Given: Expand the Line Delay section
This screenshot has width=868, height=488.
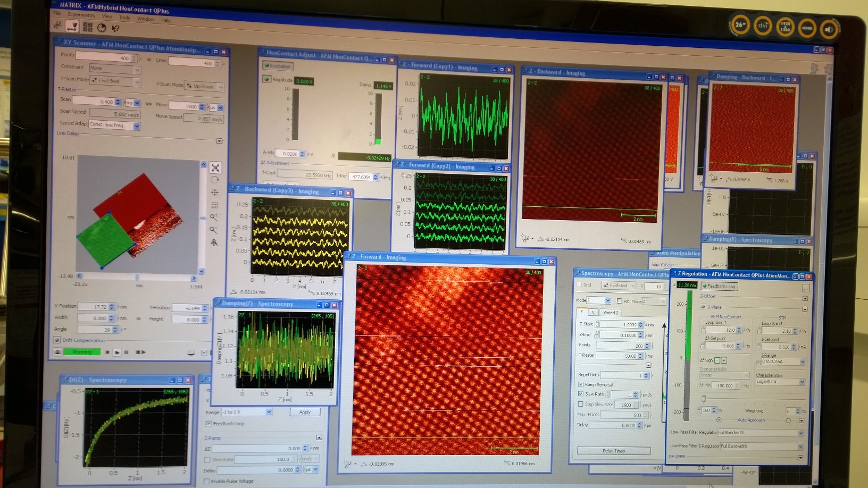Looking at the screenshot, I should (219, 141).
